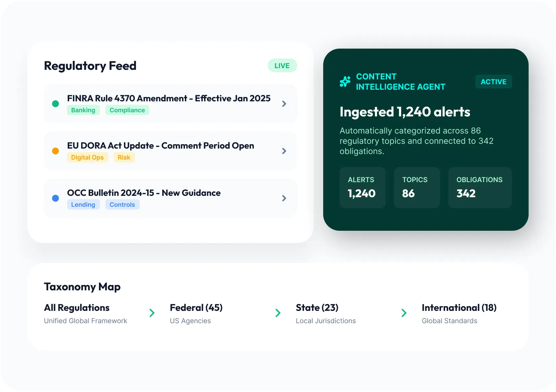Open FINRA Rule 4370 Amendment title
This screenshot has height=392, width=556.
click(169, 99)
